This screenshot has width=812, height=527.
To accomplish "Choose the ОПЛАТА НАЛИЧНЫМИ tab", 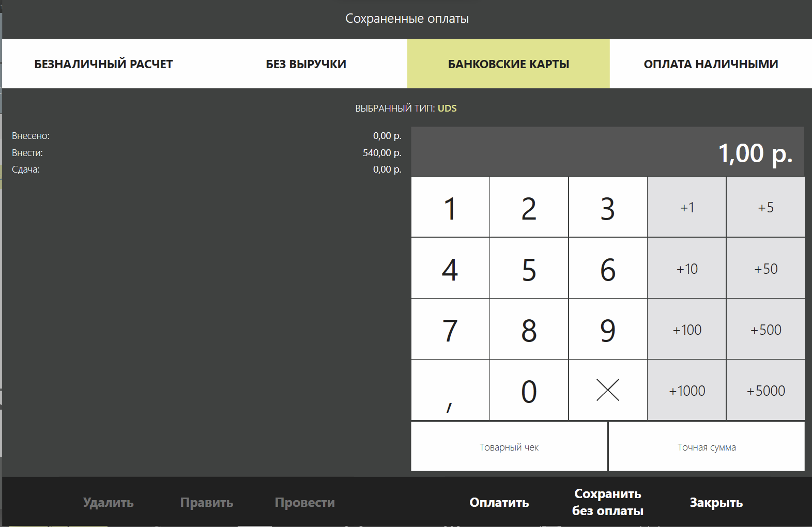I will pos(711,64).
